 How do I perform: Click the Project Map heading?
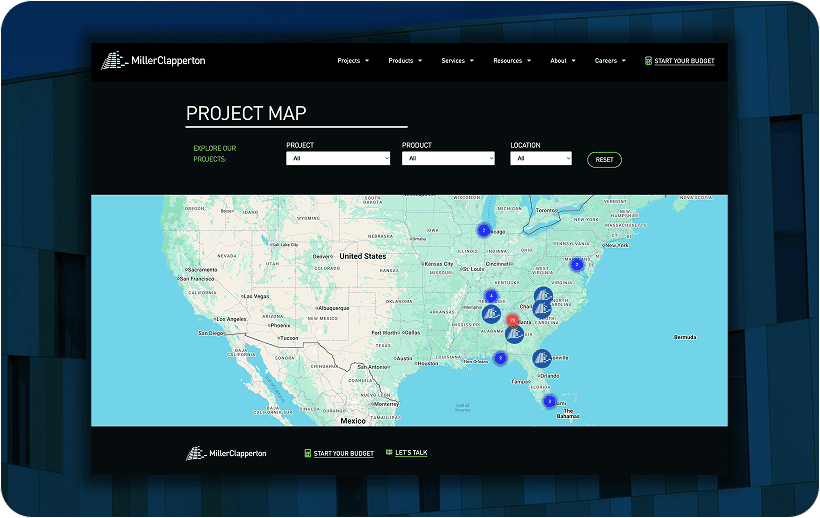[x=246, y=113]
